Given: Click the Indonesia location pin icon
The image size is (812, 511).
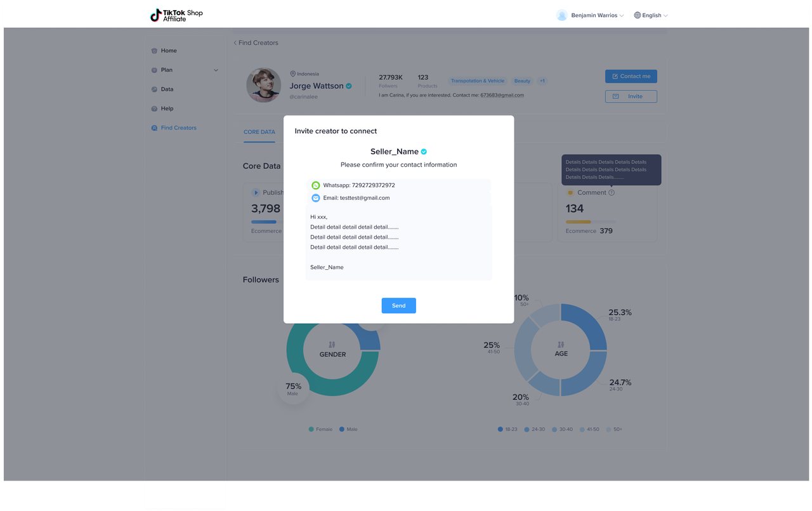Looking at the screenshot, I should tap(292, 74).
